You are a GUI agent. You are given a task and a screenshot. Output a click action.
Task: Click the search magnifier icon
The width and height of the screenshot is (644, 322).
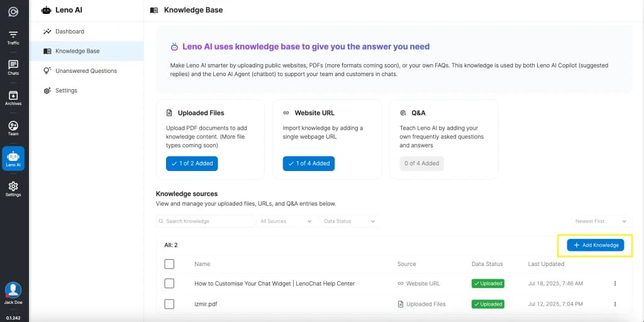tap(162, 221)
